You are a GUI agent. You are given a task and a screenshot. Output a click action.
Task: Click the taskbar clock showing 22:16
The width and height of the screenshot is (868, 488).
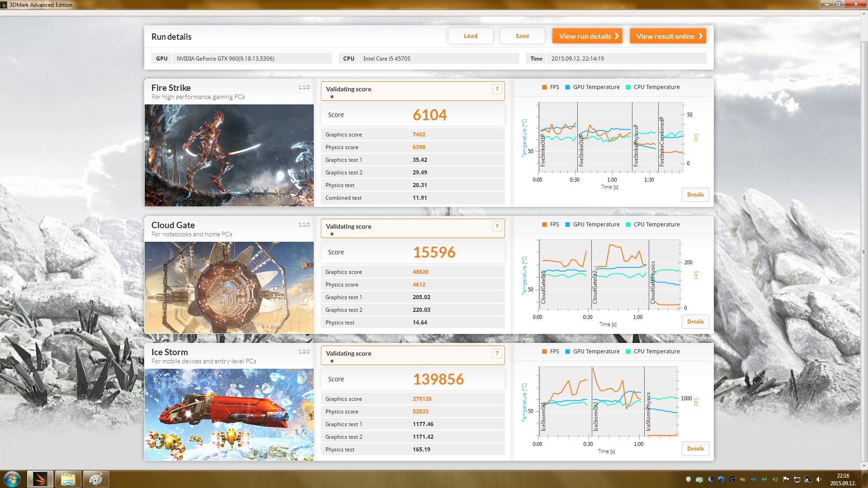[x=843, y=479]
